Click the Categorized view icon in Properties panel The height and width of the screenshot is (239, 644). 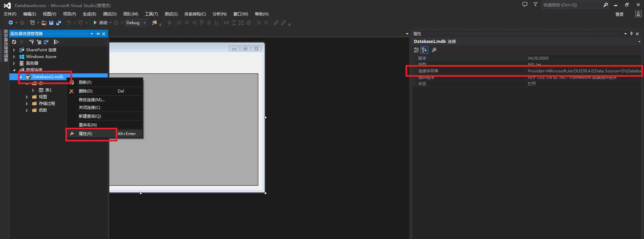tap(416, 50)
